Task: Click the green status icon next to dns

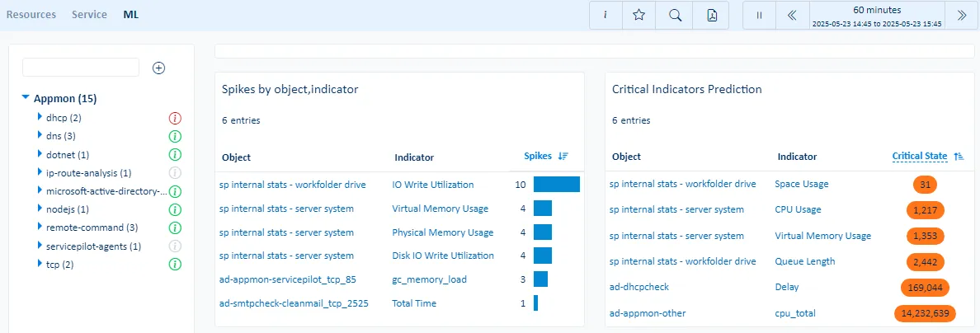Action: [x=174, y=137]
